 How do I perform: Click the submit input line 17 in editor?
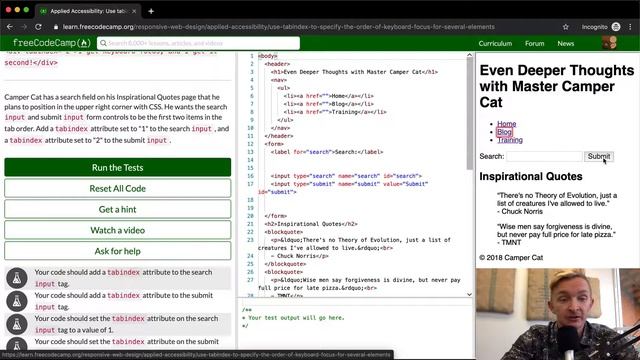click(x=343, y=188)
